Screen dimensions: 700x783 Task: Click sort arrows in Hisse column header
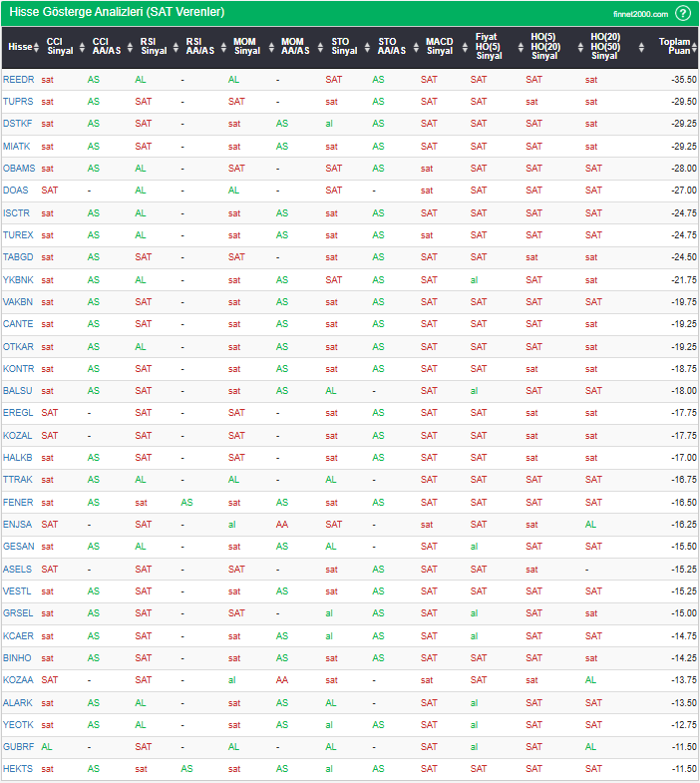click(38, 47)
